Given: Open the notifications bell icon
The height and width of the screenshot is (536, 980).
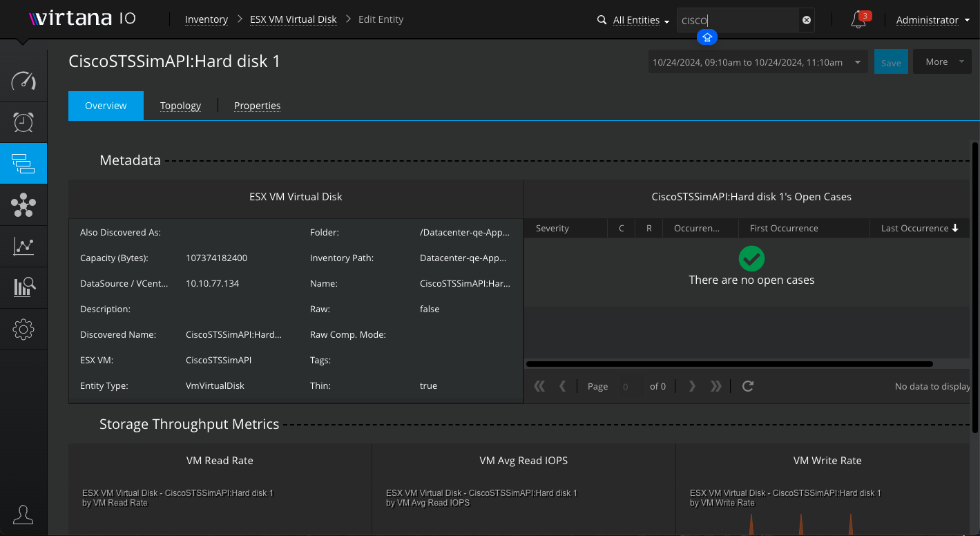Looking at the screenshot, I should pyautogui.click(x=858, y=20).
